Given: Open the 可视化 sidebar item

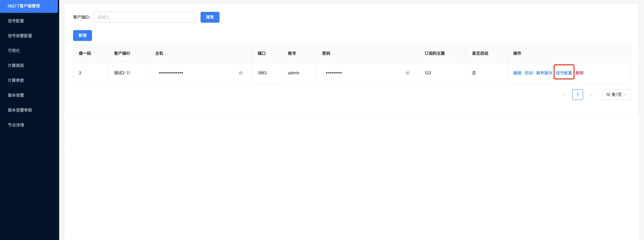Looking at the screenshot, I should coord(14,51).
